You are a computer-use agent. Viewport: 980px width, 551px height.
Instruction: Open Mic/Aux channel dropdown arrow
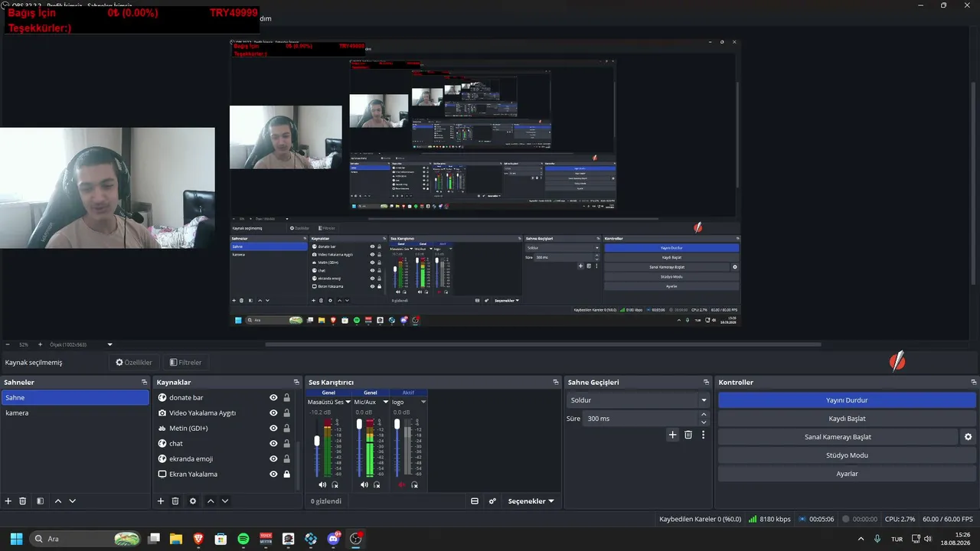tap(385, 402)
